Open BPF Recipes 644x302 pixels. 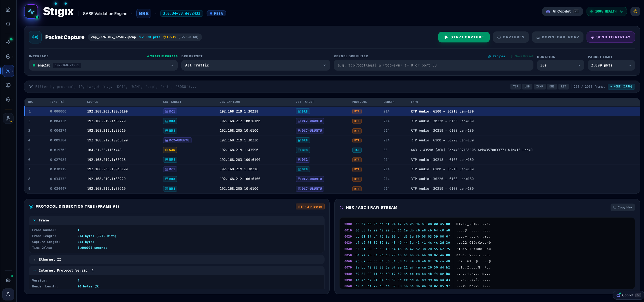click(496, 56)
